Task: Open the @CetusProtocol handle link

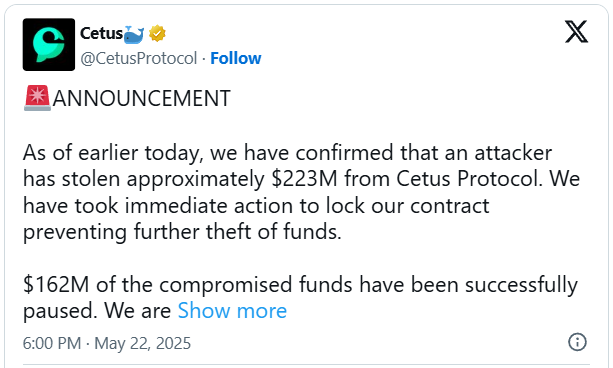Action: [x=138, y=59]
